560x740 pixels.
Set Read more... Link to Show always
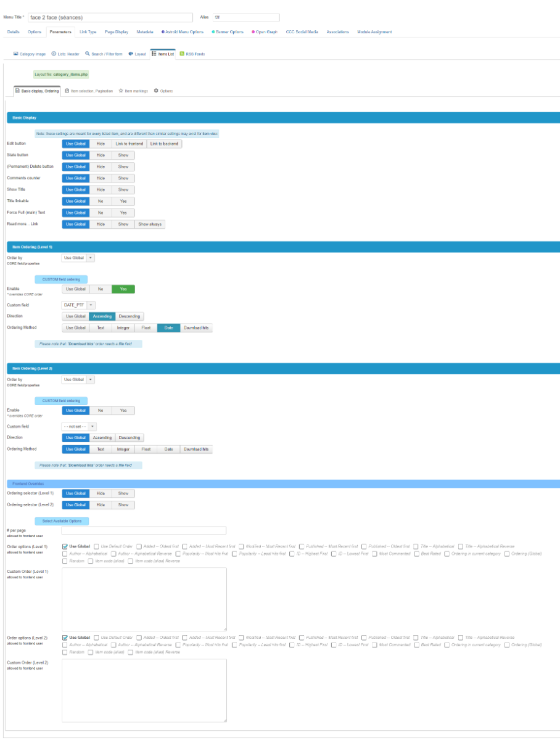150,224
